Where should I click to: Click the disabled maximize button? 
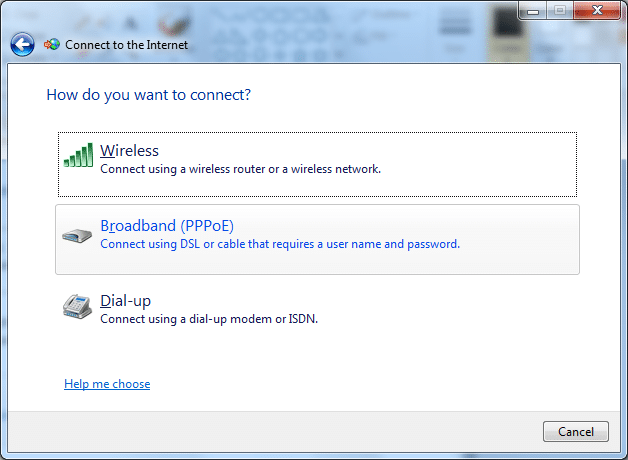click(560, 10)
